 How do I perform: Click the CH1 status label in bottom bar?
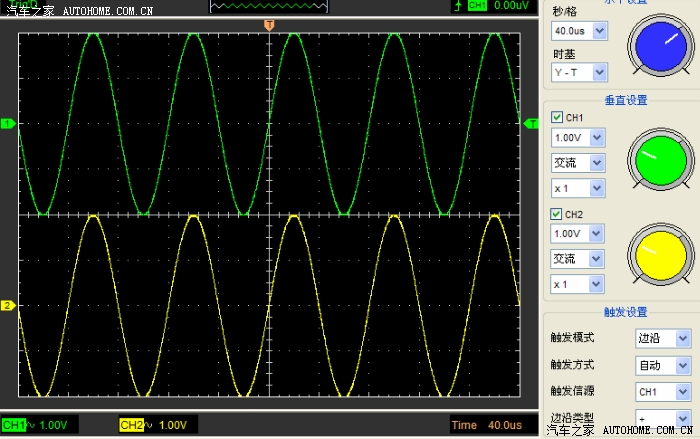16,425
